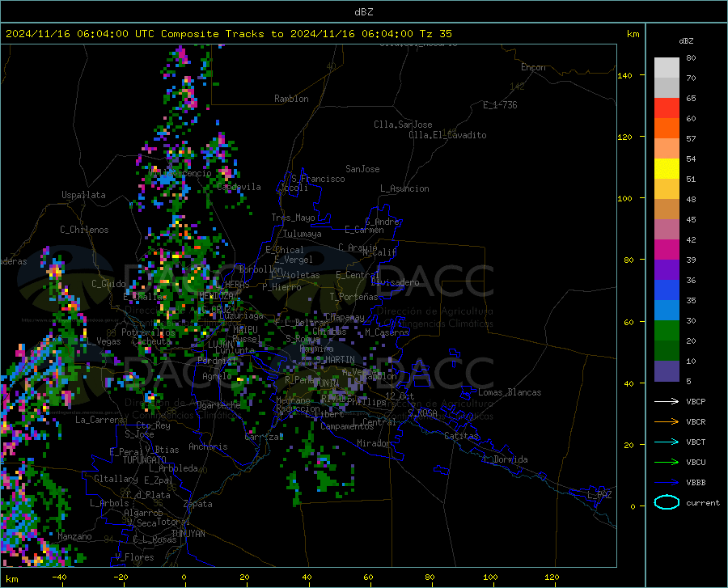
Task: Click the 'Catitas' place label
Action: click(461, 436)
